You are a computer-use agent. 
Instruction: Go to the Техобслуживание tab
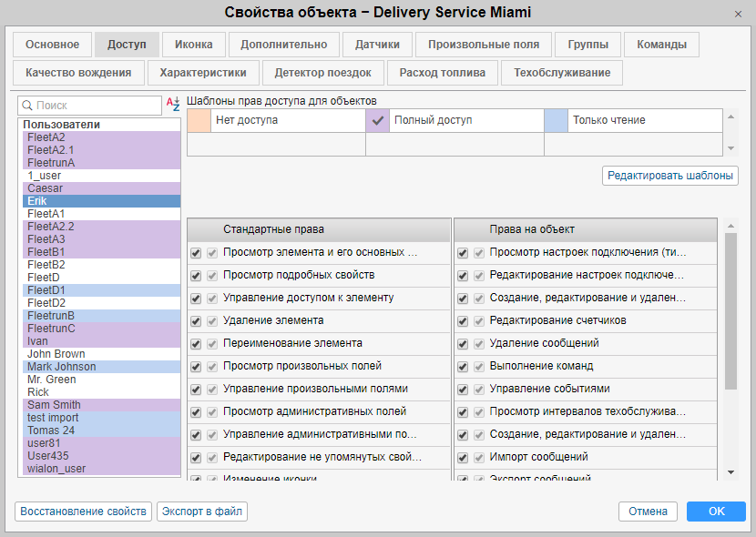(x=562, y=73)
